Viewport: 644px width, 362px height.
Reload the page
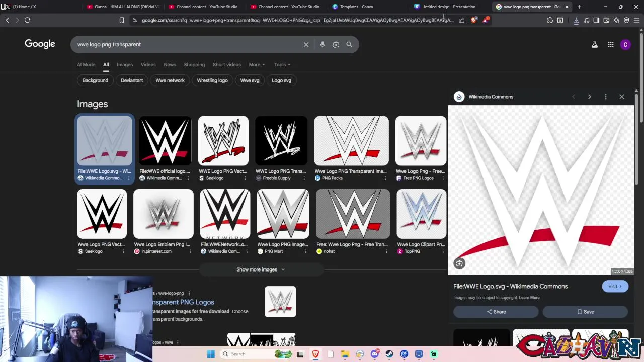(x=27, y=20)
